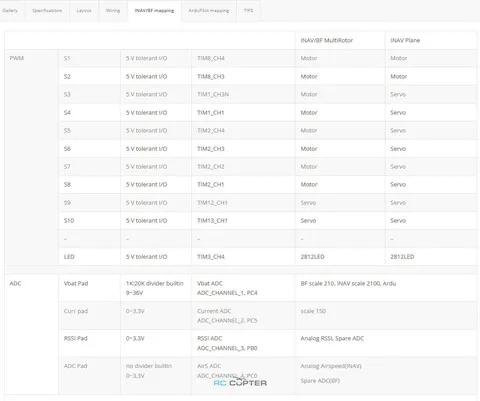Click 5 V tolerant I/O in LED row
The image size is (480, 401).
[x=146, y=257]
